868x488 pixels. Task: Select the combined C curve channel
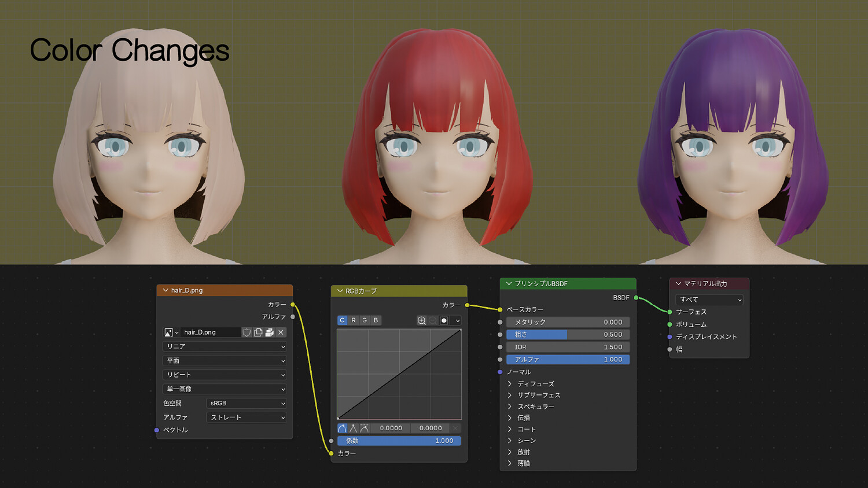[343, 320]
